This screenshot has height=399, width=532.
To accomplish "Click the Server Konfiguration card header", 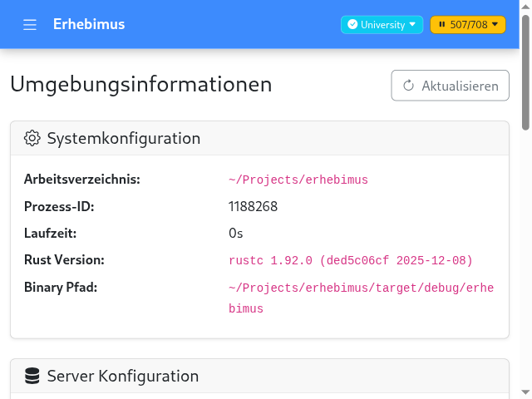I will tap(259, 377).
